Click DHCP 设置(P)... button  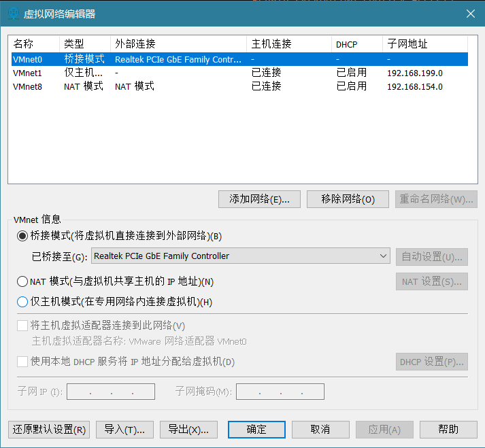[x=432, y=362]
